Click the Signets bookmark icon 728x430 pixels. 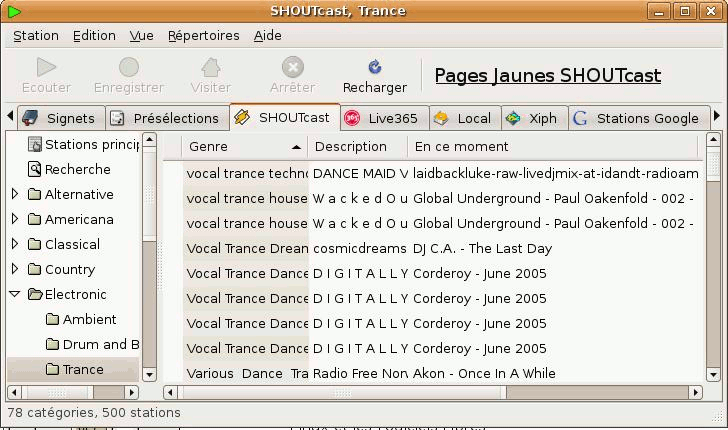(x=31, y=118)
